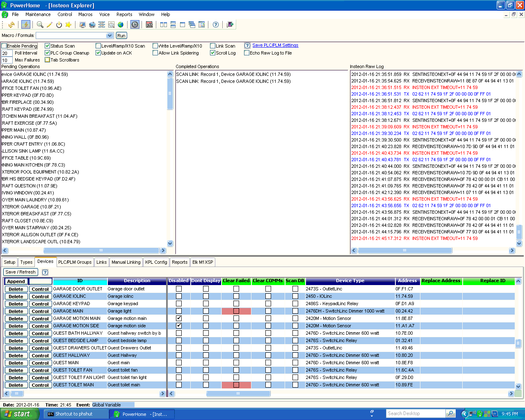525x420 pixels.
Task: Click the Save PLC/PLM Settings link
Action: tap(275, 45)
